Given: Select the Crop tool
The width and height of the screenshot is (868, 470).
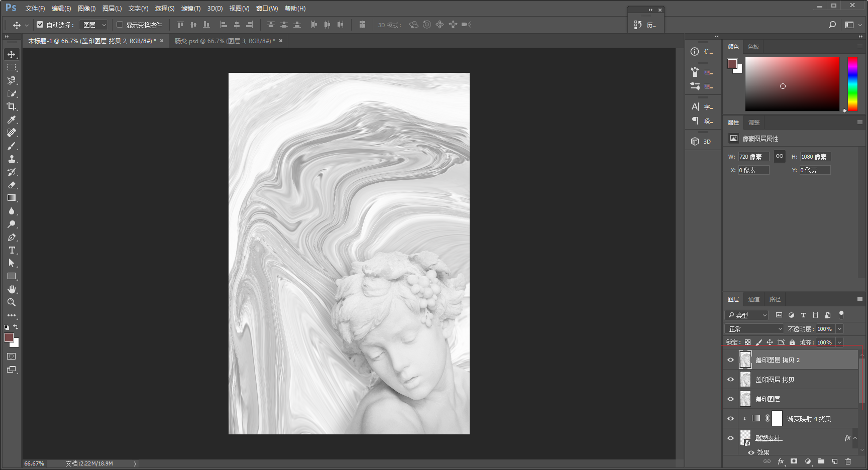Looking at the screenshot, I should point(12,106).
